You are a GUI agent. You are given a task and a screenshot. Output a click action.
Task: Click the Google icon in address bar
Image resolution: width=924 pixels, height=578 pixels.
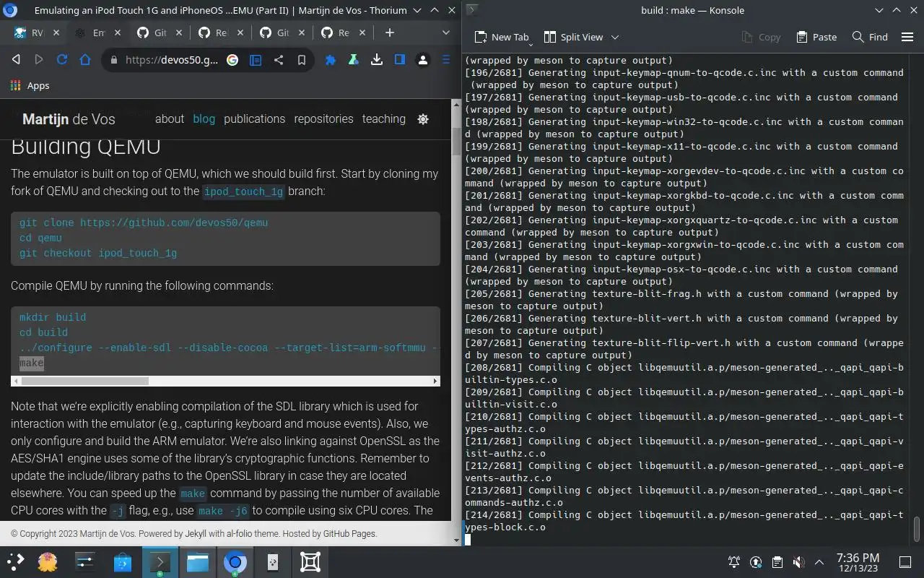tap(232, 60)
